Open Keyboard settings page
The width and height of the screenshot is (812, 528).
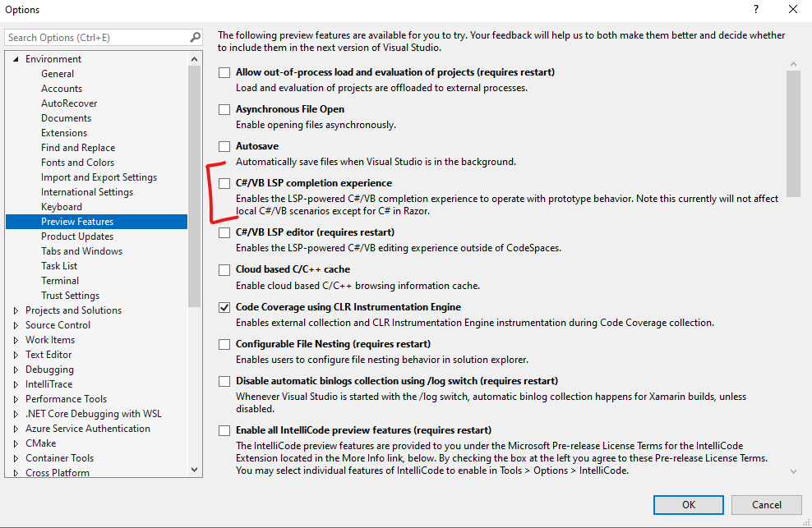point(62,207)
